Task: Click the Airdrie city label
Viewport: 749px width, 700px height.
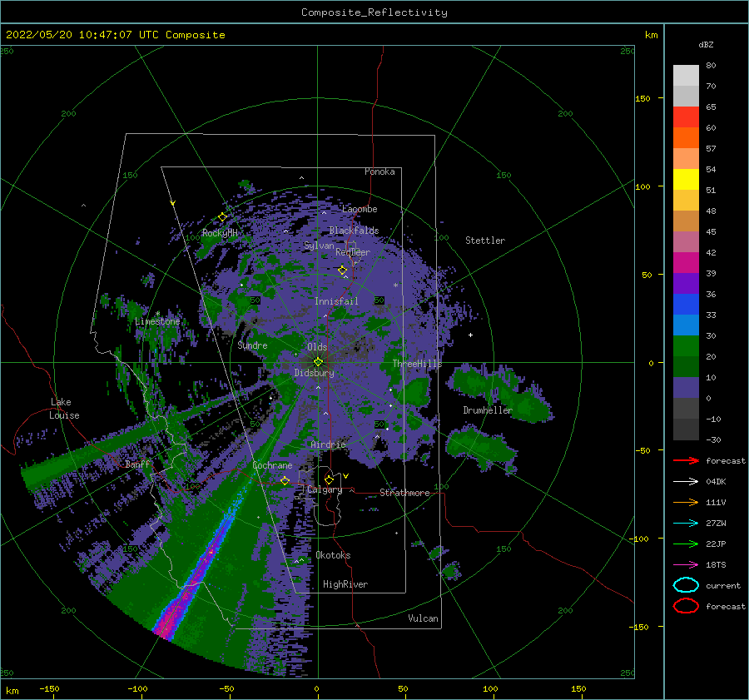Action: [328, 444]
